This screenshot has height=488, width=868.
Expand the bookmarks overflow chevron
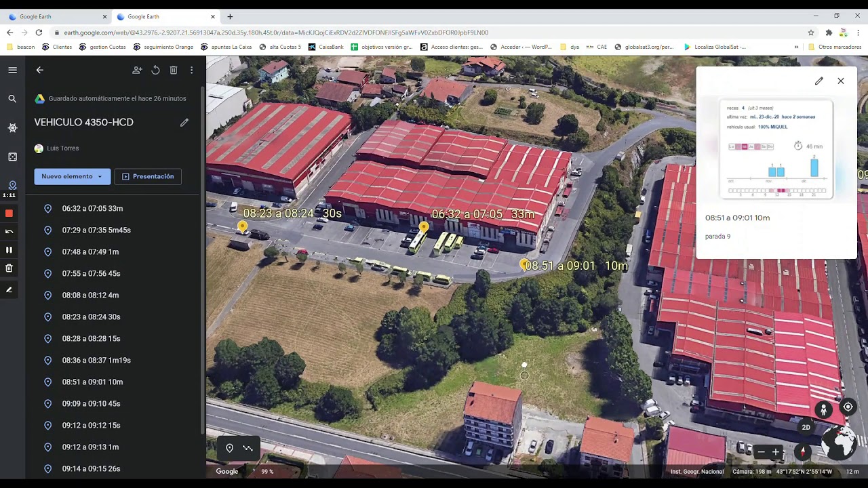click(796, 47)
